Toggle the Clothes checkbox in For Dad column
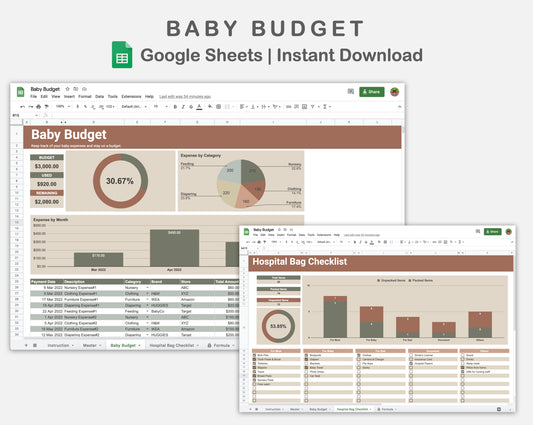This screenshot has width=533, height=425. point(359,355)
